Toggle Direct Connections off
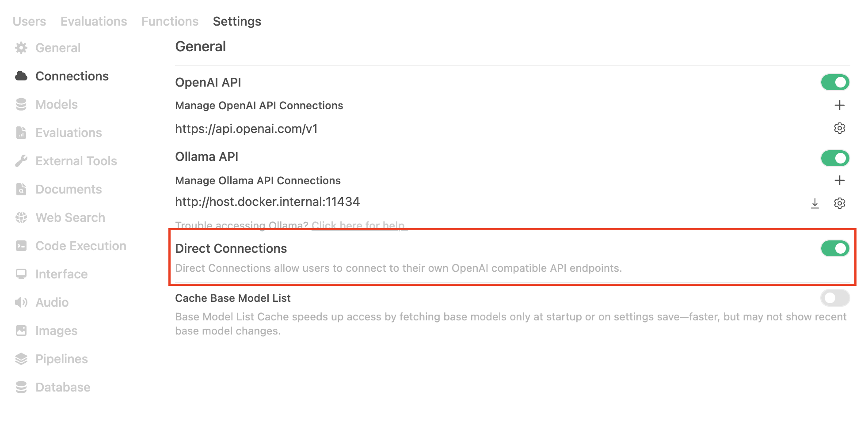This screenshot has height=426, width=868. pyautogui.click(x=835, y=248)
